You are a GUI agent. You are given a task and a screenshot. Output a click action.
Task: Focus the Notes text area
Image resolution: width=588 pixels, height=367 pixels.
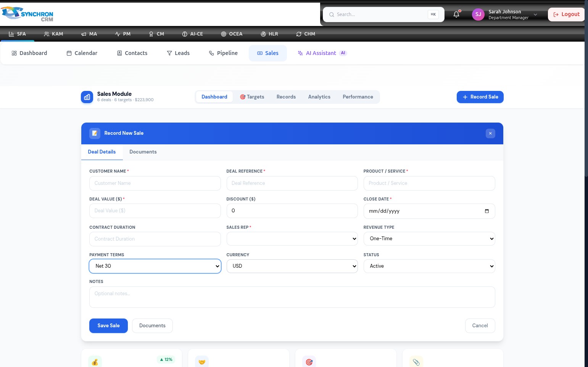point(292,297)
